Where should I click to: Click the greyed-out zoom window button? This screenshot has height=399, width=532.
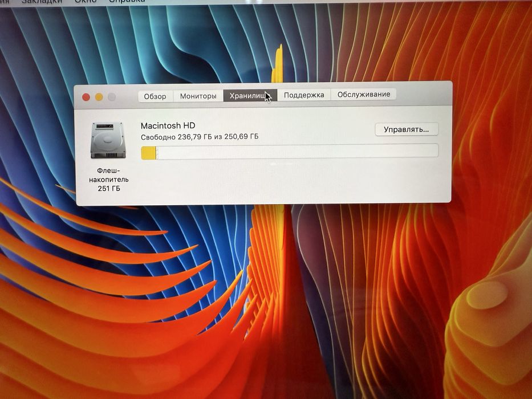tap(112, 97)
